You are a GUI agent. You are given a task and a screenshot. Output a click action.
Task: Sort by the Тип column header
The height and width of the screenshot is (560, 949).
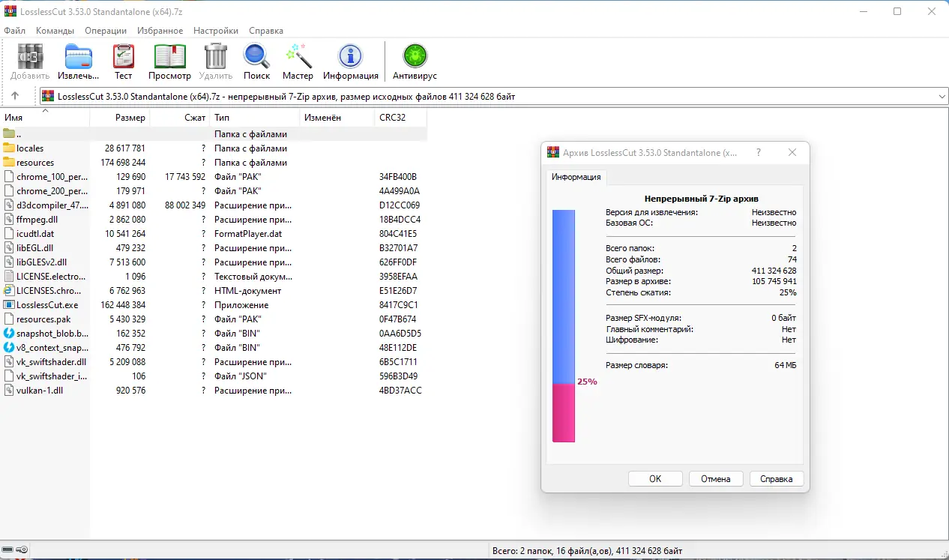[x=255, y=118]
